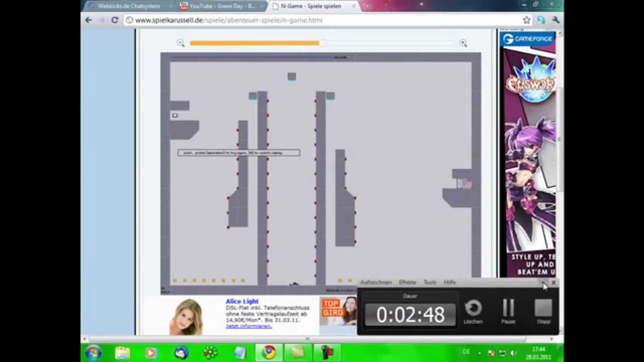The image size is (644, 362).
Task: Go back with the browser back arrow
Action: tap(89, 20)
